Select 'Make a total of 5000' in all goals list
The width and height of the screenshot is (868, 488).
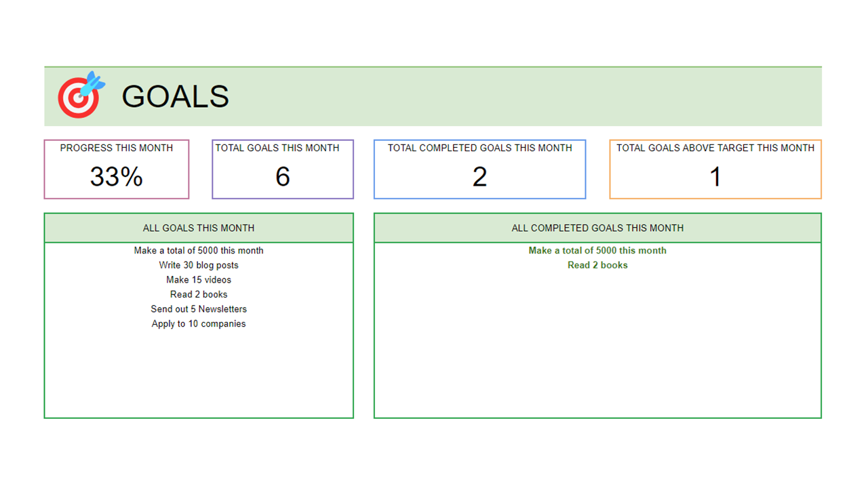199,251
